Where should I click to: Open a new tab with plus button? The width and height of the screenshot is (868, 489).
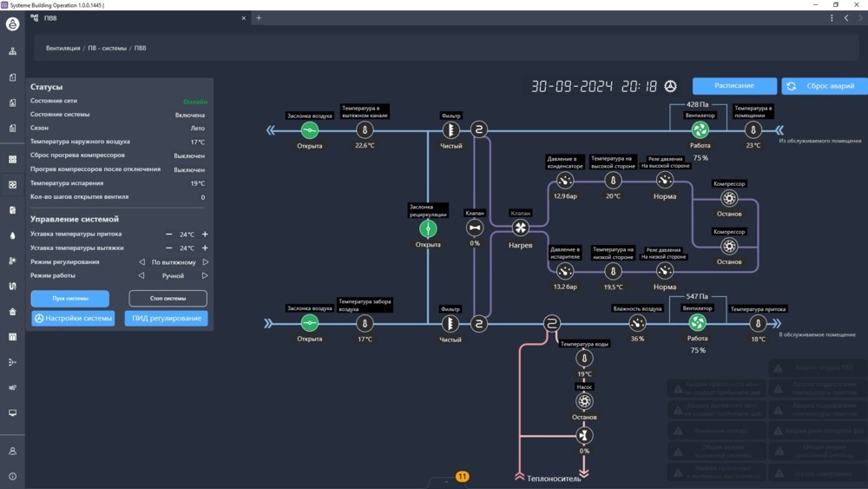[259, 17]
